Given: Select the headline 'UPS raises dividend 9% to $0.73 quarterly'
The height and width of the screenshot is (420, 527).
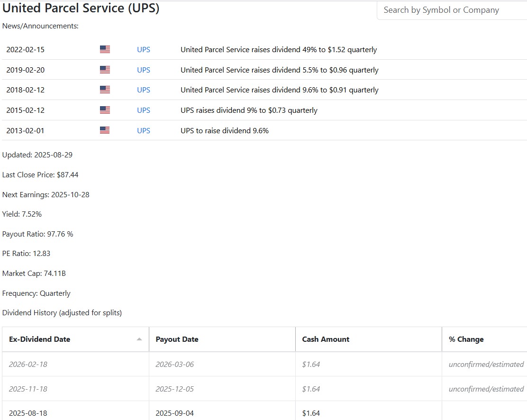Looking at the screenshot, I should tap(249, 110).
